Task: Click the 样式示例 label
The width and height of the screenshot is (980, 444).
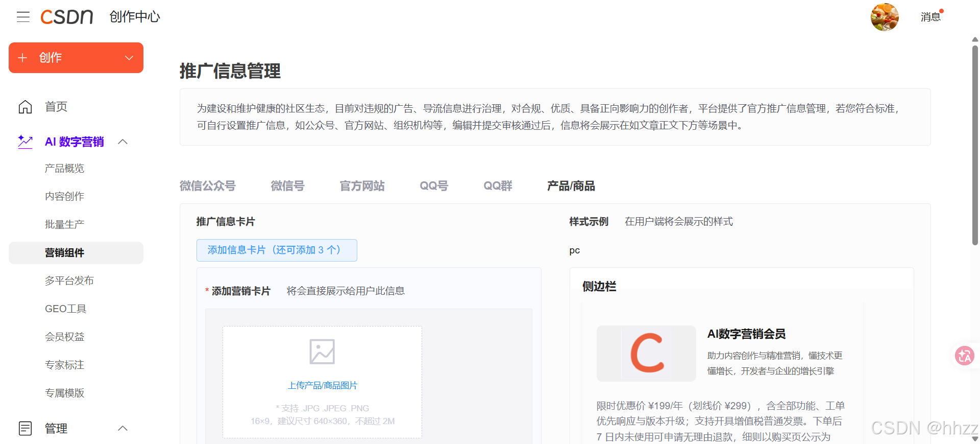Action: tap(589, 222)
